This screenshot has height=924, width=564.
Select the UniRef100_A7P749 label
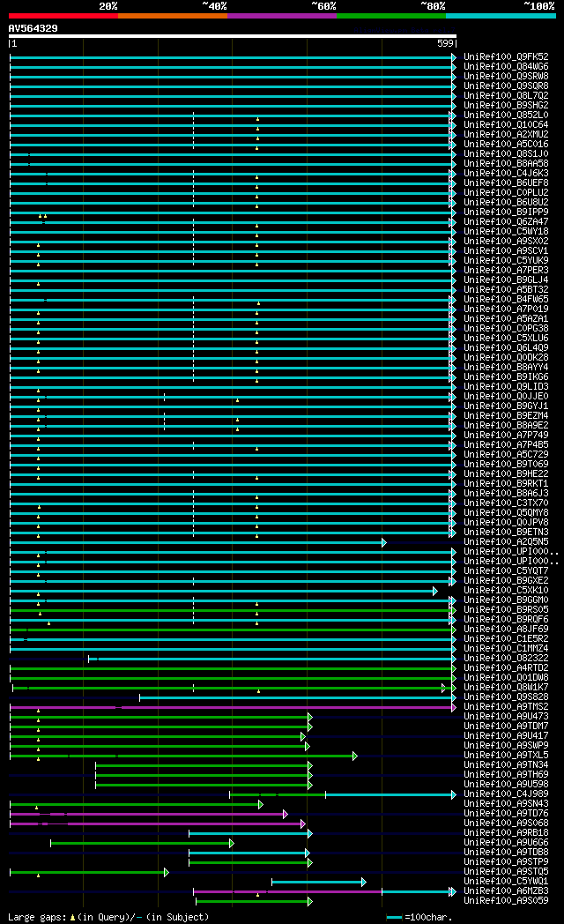(x=506, y=435)
